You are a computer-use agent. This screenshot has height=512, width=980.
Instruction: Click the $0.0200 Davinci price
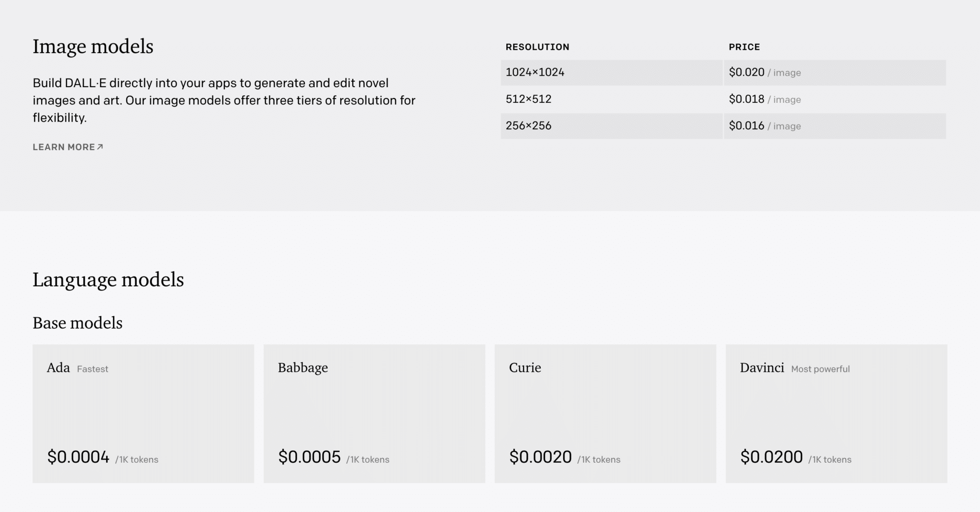771,457
